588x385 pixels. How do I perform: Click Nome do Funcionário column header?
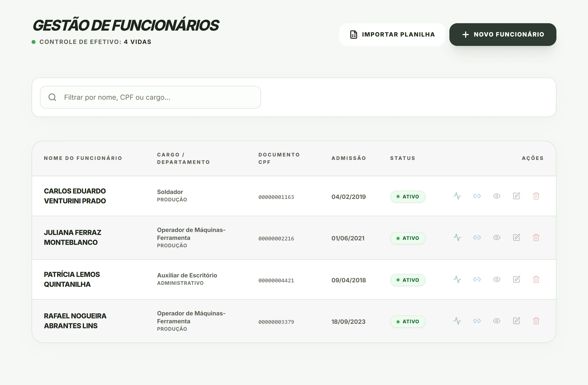click(x=83, y=158)
